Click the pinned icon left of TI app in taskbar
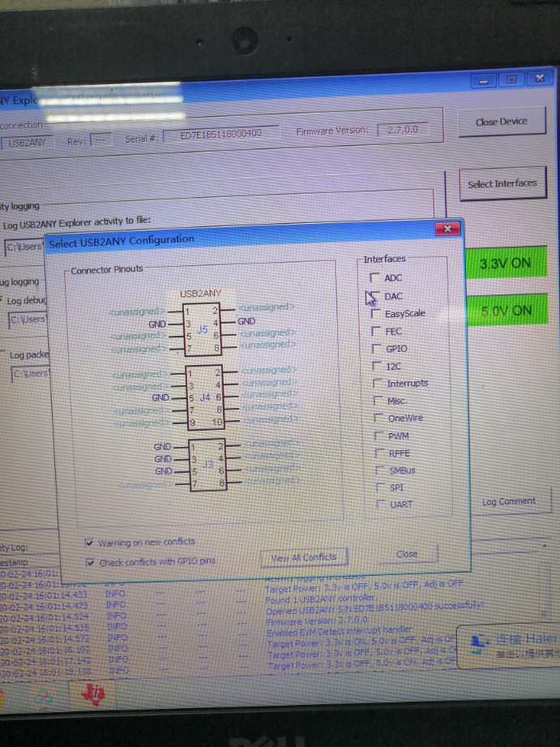The height and width of the screenshot is (747, 560). (x=44, y=698)
